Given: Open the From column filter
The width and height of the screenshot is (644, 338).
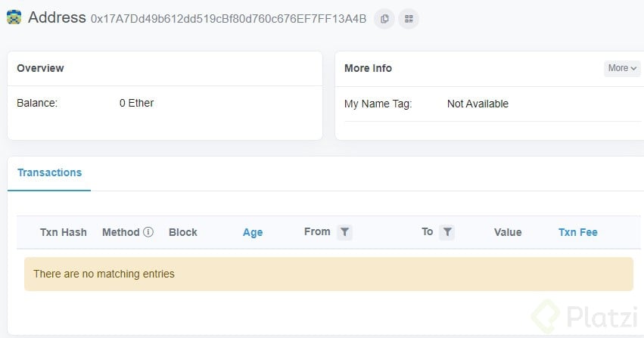Looking at the screenshot, I should click(344, 232).
